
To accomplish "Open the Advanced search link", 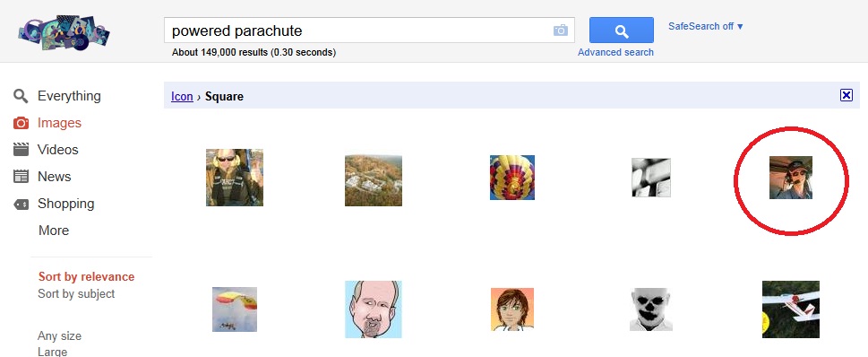I will pos(615,52).
